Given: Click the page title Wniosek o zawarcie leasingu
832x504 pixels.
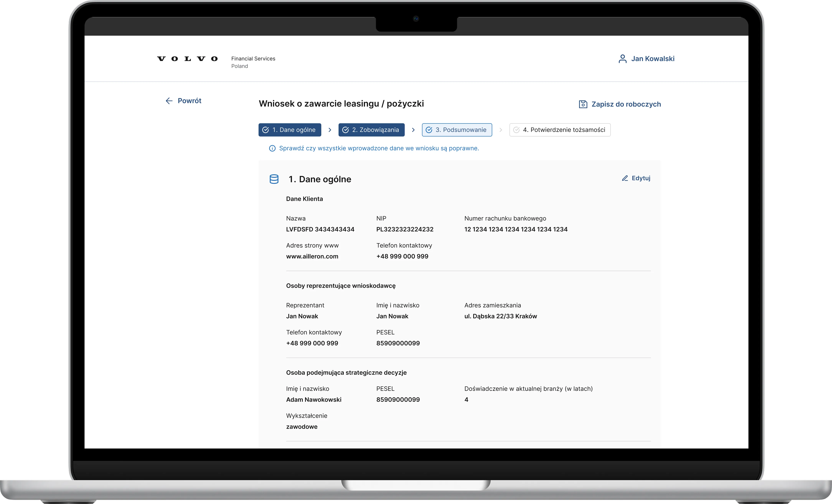Looking at the screenshot, I should pyautogui.click(x=341, y=104).
